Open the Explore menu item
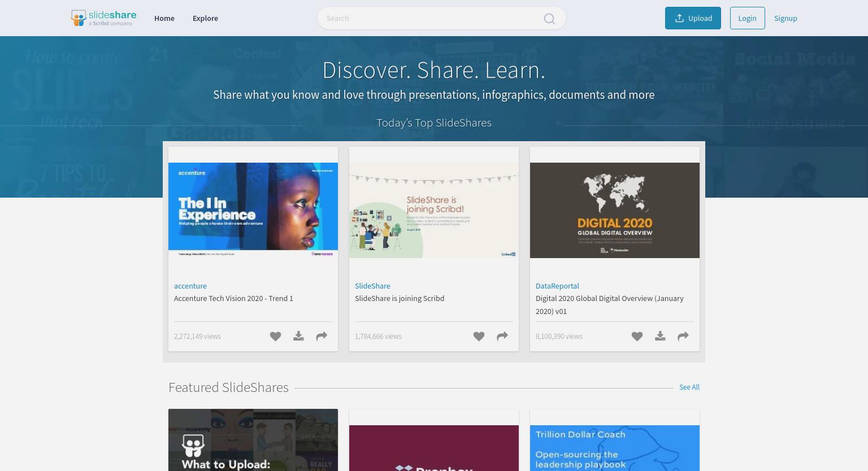 point(205,18)
